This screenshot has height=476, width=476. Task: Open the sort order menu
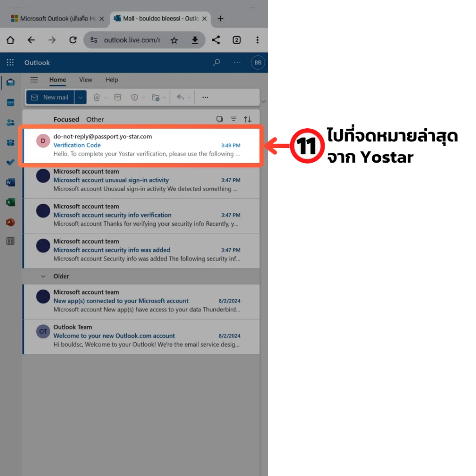[247, 119]
